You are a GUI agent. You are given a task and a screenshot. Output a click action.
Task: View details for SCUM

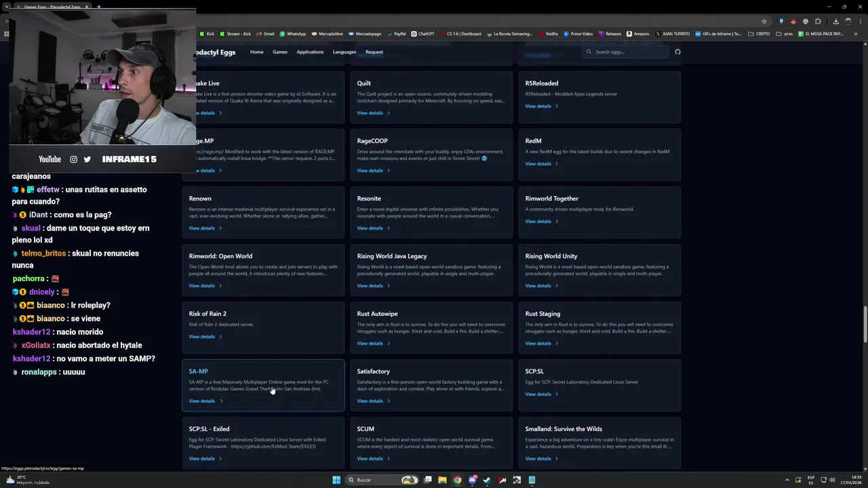coord(374,458)
